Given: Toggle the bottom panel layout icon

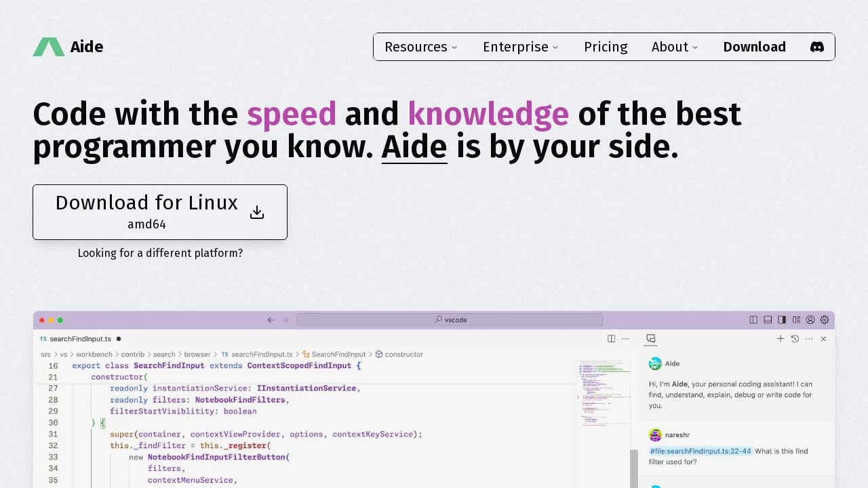Looking at the screenshot, I should coord(768,319).
